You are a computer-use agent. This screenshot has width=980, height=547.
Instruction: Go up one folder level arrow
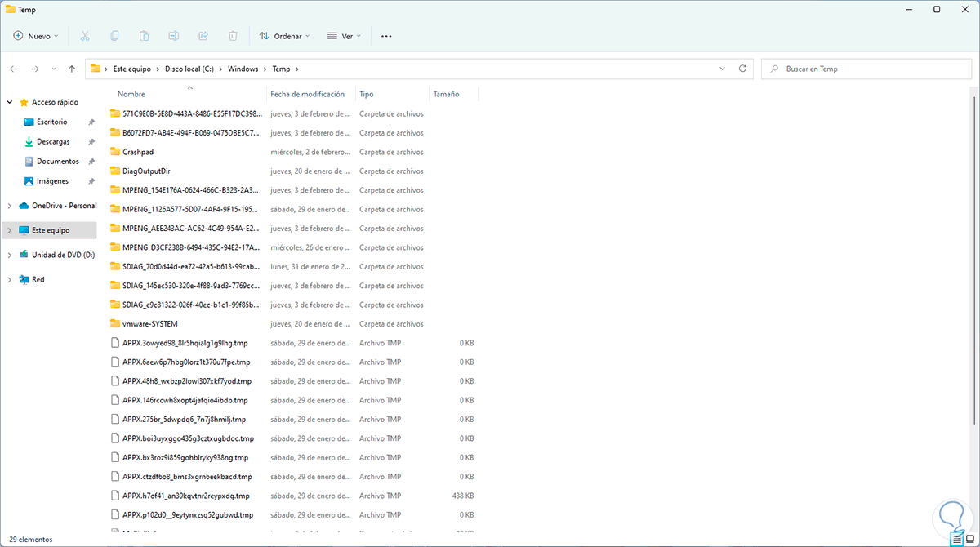(72, 69)
